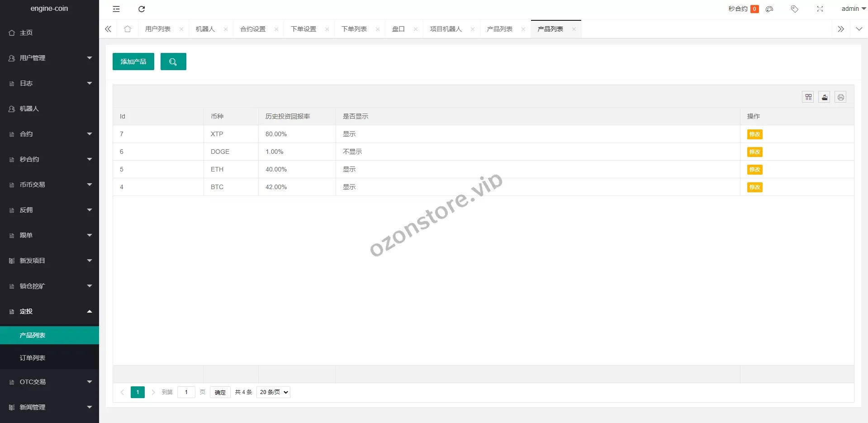Open the admin user dropdown
868x423 pixels.
(853, 9)
